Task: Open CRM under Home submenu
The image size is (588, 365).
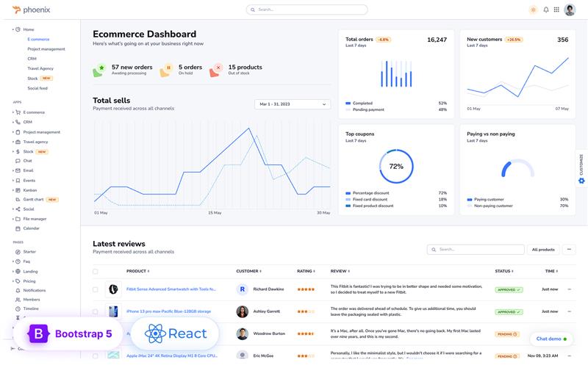Action: tap(32, 59)
